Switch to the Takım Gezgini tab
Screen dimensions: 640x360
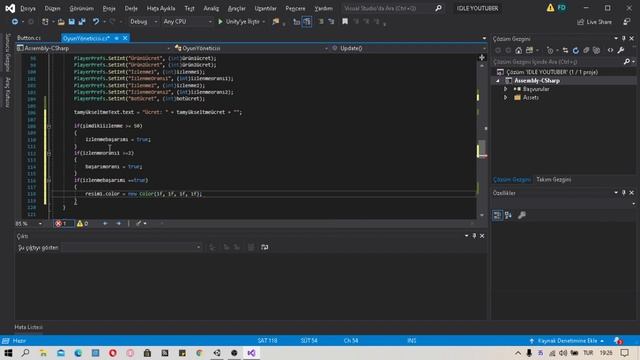click(x=553, y=180)
